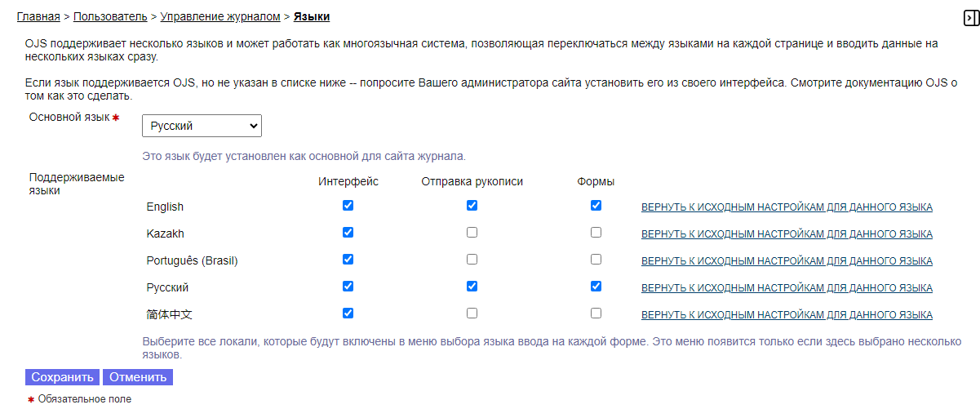This screenshot has width=980, height=418.
Task: Click the Сохранить button
Action: (63, 377)
